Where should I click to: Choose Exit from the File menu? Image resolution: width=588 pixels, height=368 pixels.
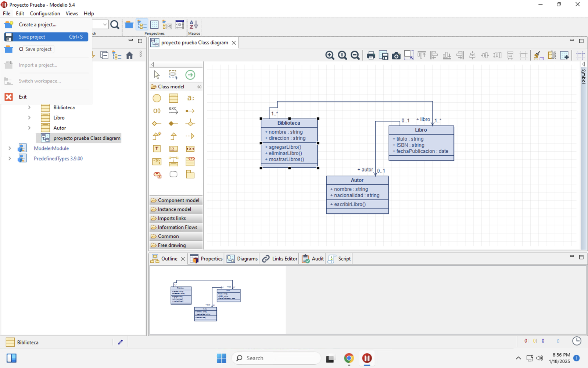(x=23, y=97)
